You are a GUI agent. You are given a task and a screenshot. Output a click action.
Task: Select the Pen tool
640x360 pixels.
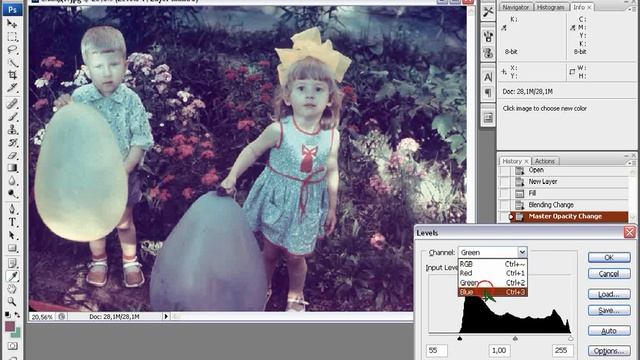[x=12, y=209]
